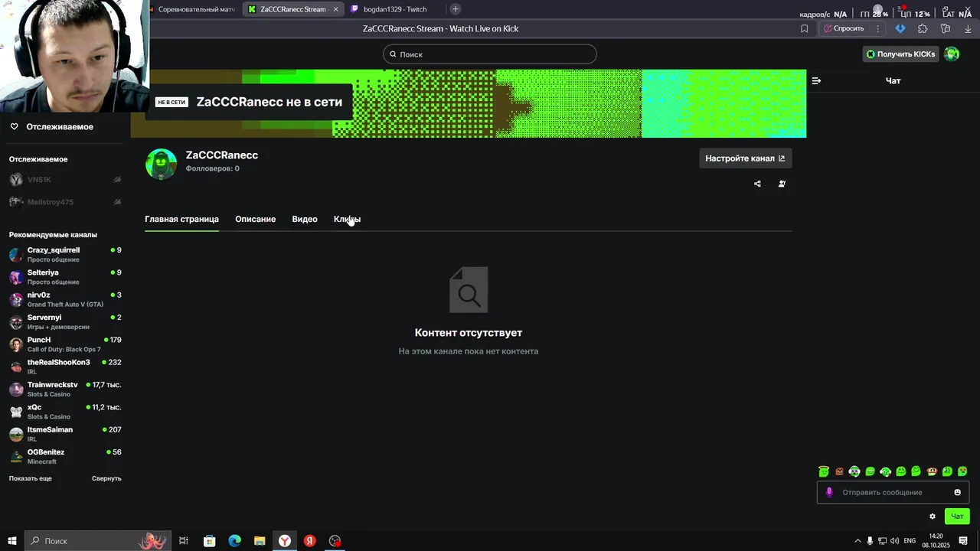Open Task View on the taskbar
Screen dimensions: 980x551
coord(184,541)
